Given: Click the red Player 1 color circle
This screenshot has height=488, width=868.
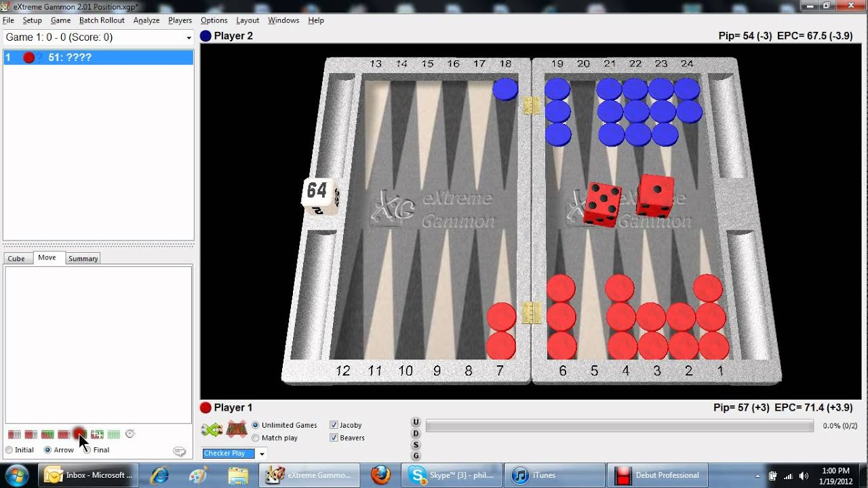Looking at the screenshot, I should (205, 407).
